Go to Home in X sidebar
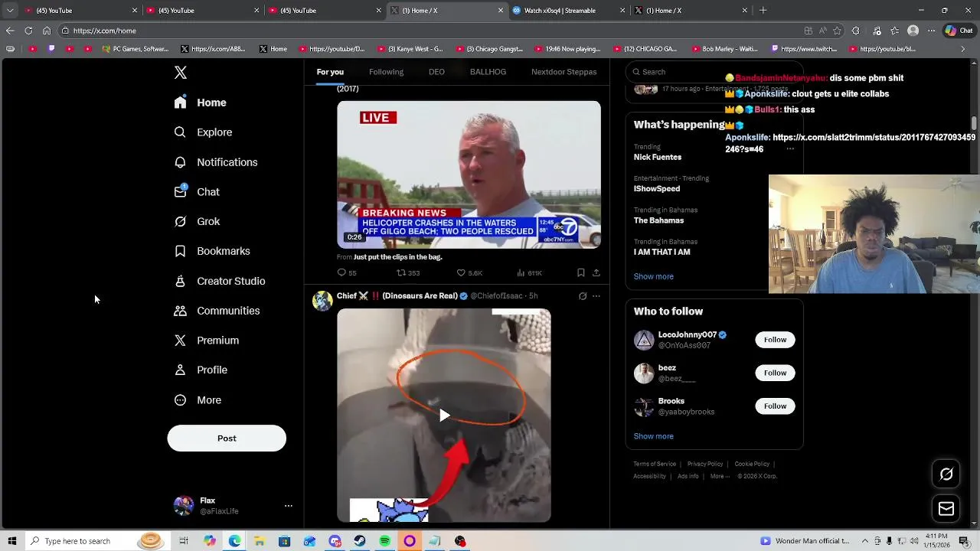This screenshot has height=551, width=980. 200,103
